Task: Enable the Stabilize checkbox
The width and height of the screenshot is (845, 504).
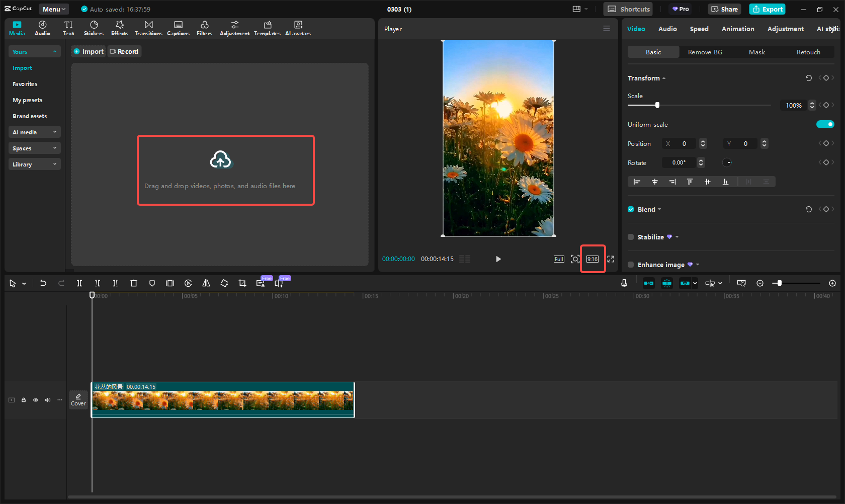Action: (x=631, y=237)
